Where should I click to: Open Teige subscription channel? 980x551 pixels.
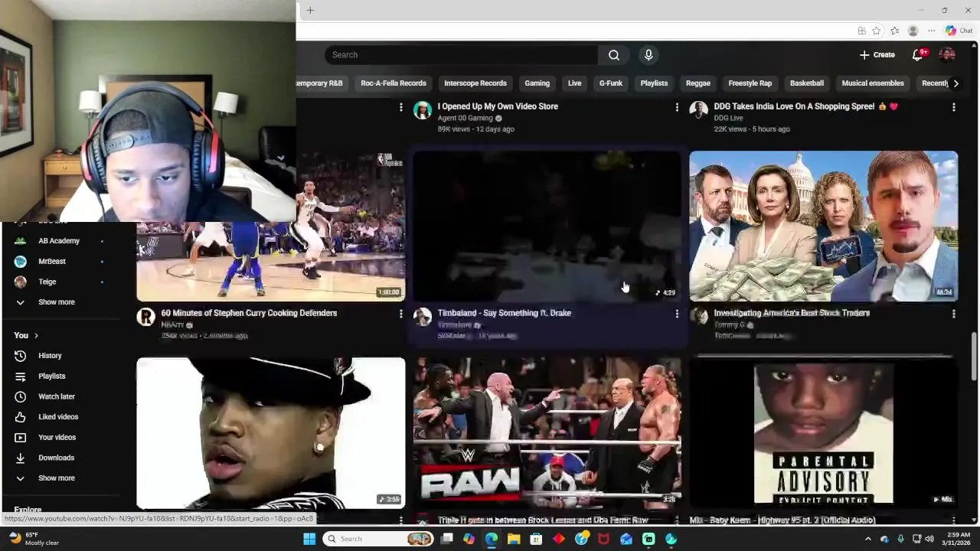click(x=47, y=282)
